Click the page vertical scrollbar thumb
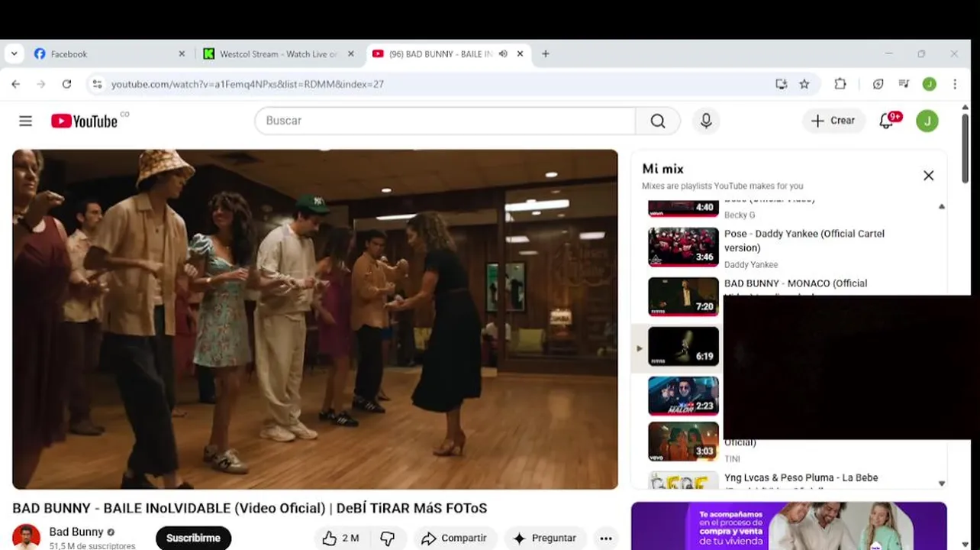This screenshot has height=550, width=980. coord(965,148)
